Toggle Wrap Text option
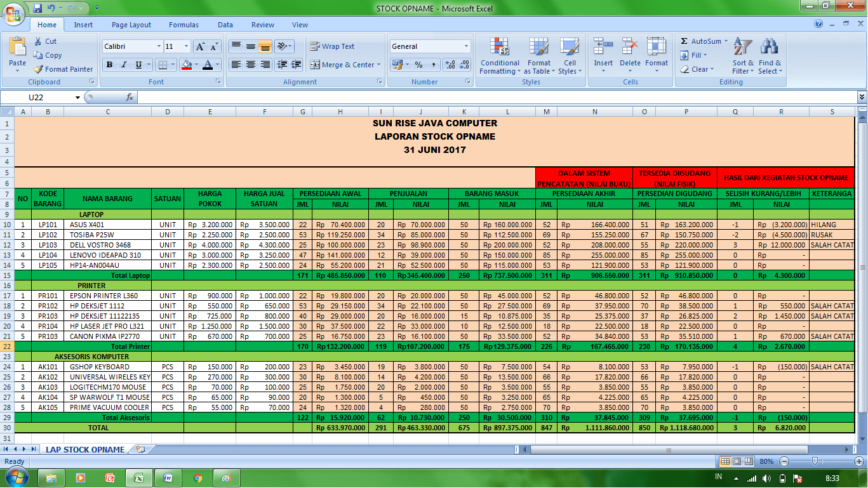Viewport: 868px width, 488px height. point(332,46)
